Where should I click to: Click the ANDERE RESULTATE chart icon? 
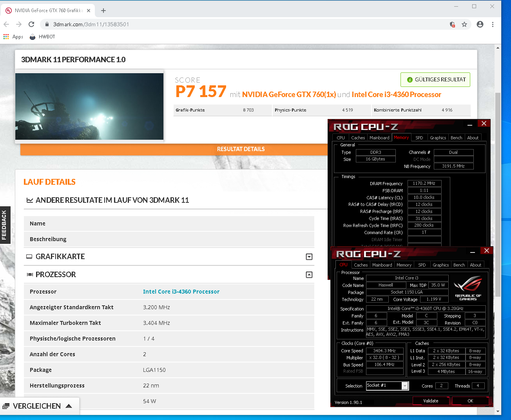(29, 200)
